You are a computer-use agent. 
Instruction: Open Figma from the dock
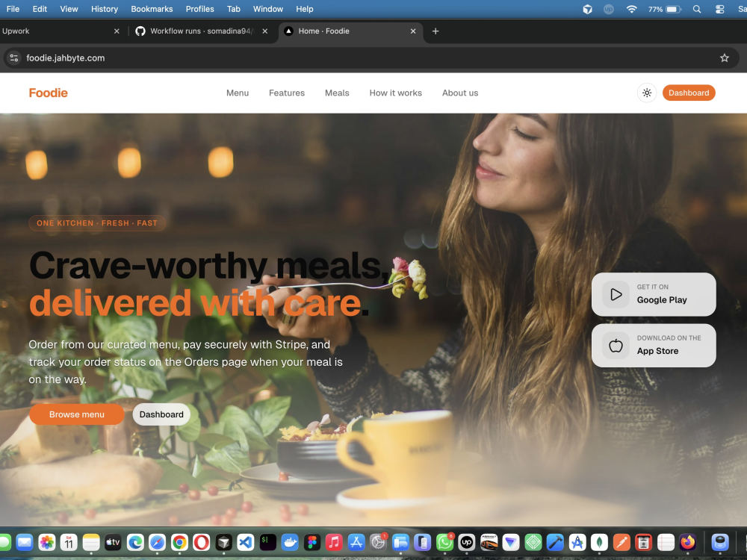click(x=312, y=542)
